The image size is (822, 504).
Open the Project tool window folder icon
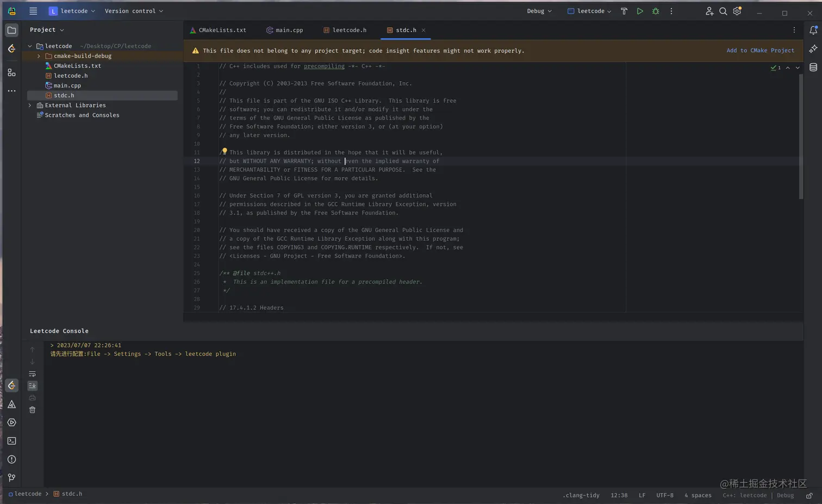[11, 30]
